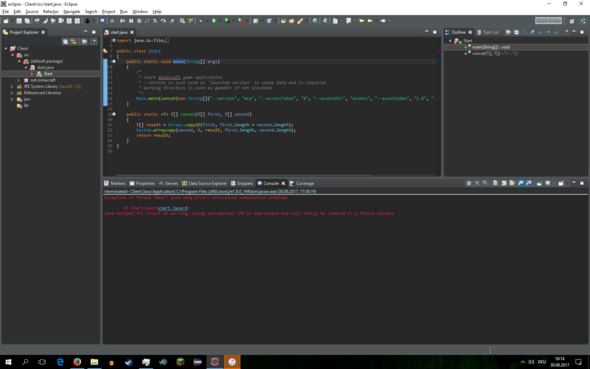Viewport: 590px width, 369px height.
Task: Open Firefox from the Windows taskbar
Action: point(77,362)
